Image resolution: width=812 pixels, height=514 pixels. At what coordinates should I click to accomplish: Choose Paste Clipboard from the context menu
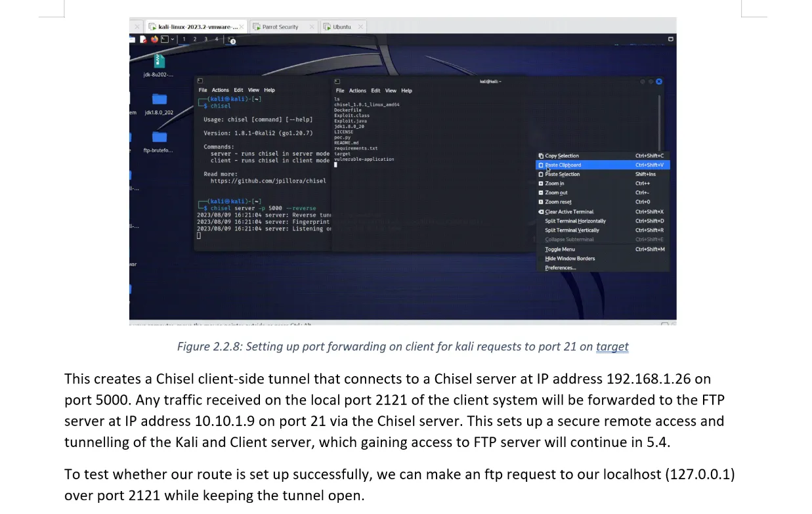pos(602,165)
